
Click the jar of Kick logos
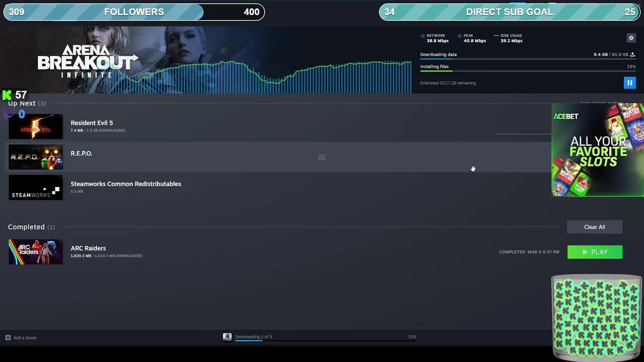click(596, 318)
